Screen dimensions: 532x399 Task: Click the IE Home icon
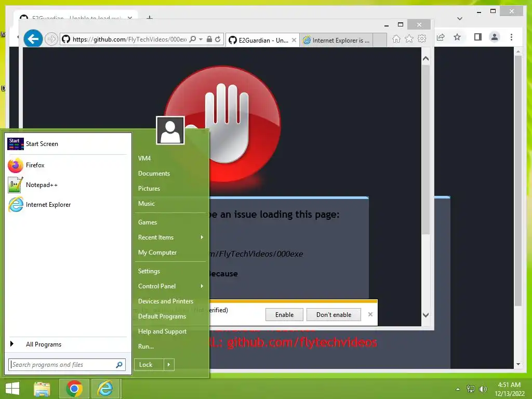pos(396,39)
